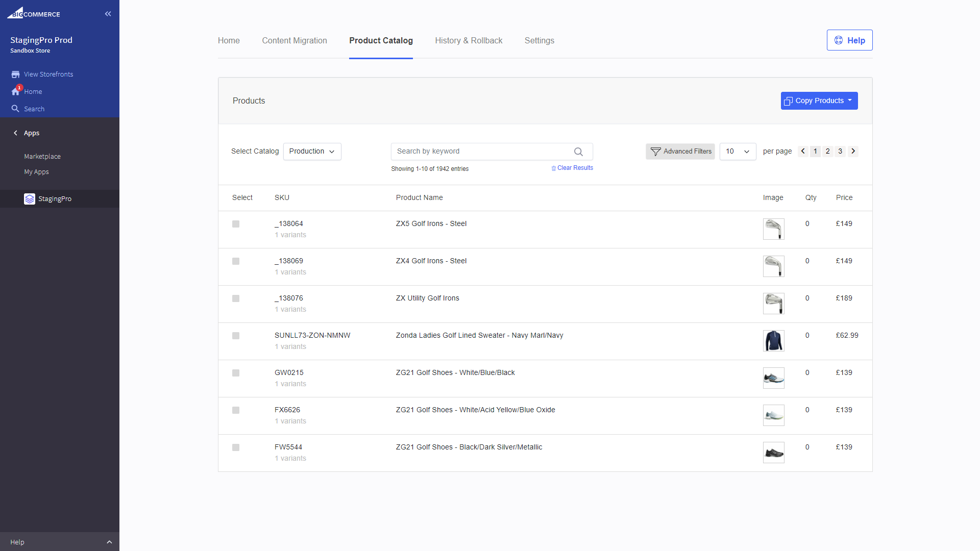Select checkbox for ZX5 Golf Irons - Steel

[x=236, y=224]
